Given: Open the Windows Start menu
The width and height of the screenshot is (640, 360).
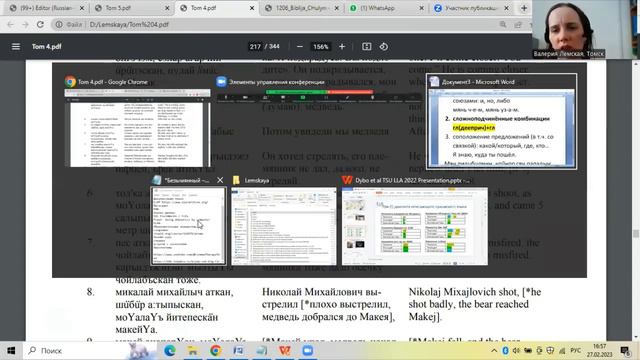Looking at the screenshot, I should click(x=11, y=351).
